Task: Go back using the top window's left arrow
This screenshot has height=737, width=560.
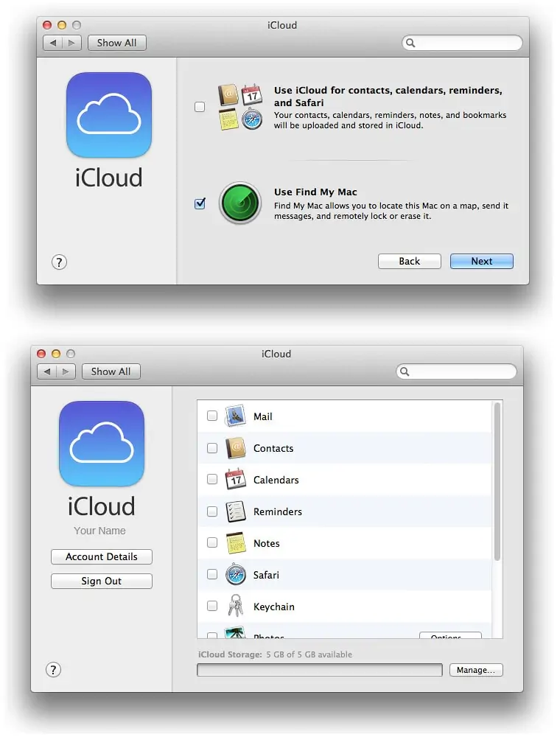Action: 52,43
